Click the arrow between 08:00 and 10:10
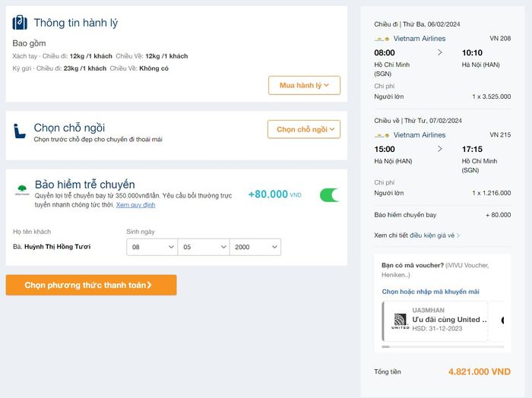Screen dimensions: 532x398 click(x=439, y=52)
